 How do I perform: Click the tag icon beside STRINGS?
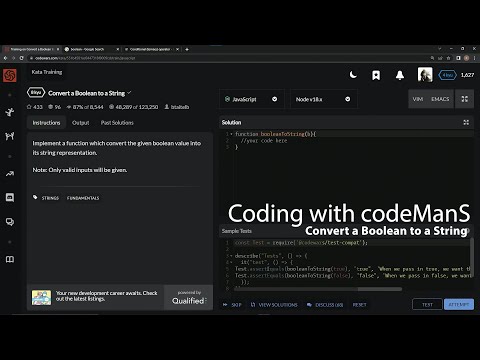35,198
